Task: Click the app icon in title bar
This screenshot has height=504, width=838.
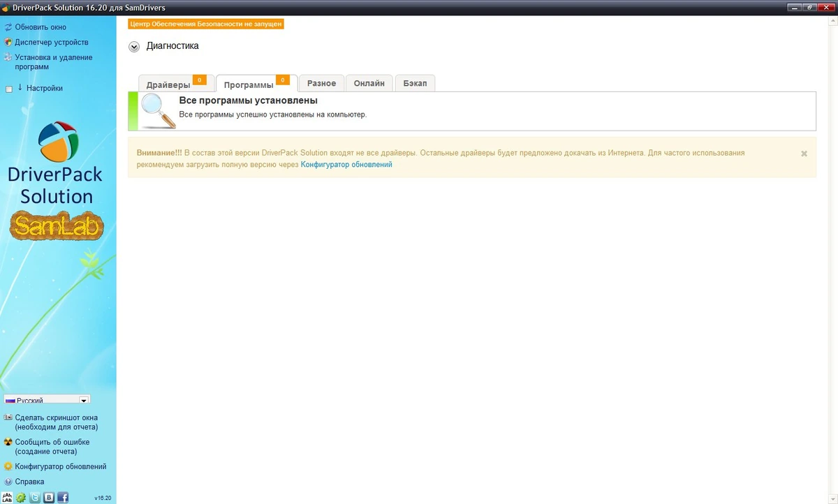Action: (x=6, y=7)
